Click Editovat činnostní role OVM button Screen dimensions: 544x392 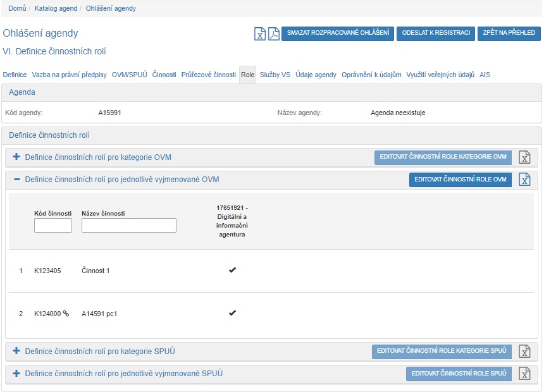tap(460, 180)
